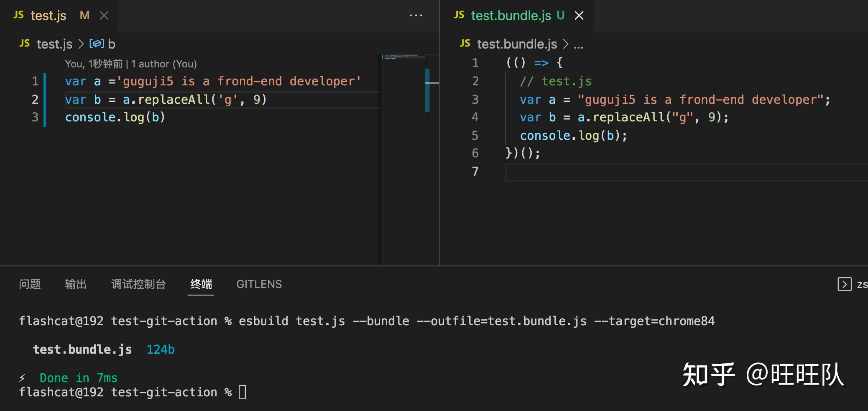Open the 调试控制台 panel tab
This screenshot has height=411, width=868.
pos(138,284)
